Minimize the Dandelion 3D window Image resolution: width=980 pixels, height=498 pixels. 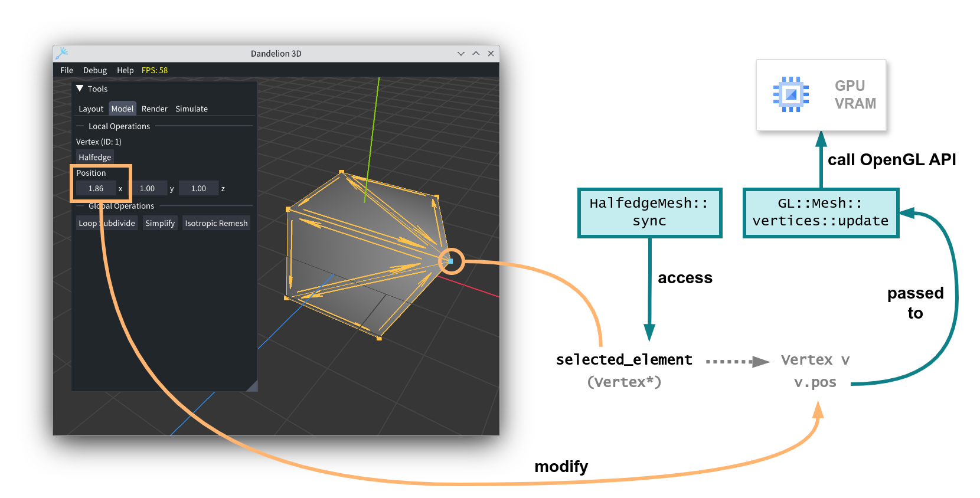[461, 53]
